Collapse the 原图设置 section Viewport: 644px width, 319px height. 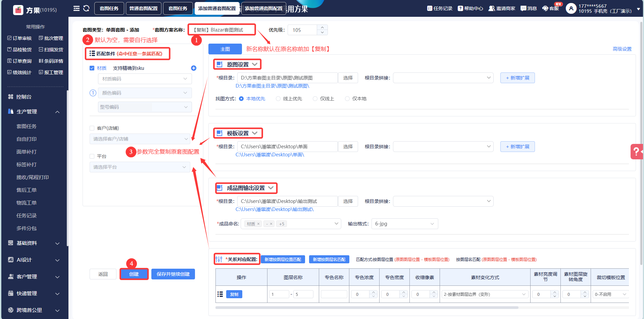click(x=255, y=64)
